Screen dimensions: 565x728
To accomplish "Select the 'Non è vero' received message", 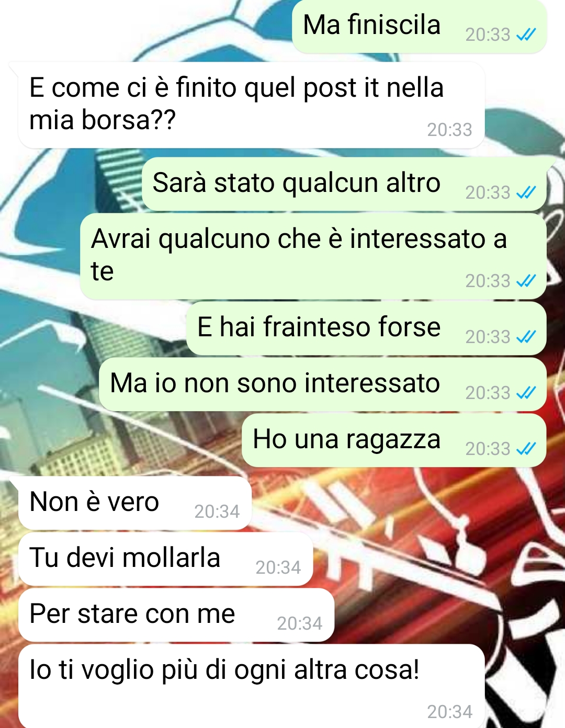I will [135, 503].
